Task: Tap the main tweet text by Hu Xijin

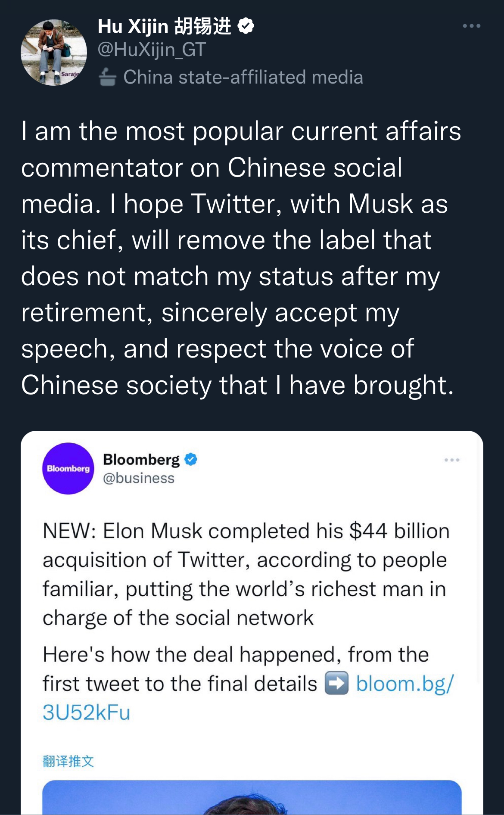Action: tap(241, 258)
